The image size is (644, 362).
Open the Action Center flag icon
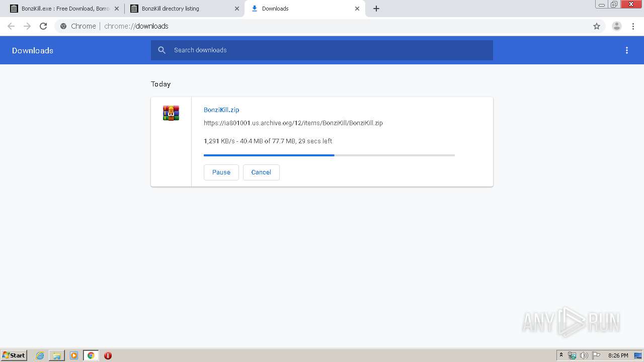596,355
